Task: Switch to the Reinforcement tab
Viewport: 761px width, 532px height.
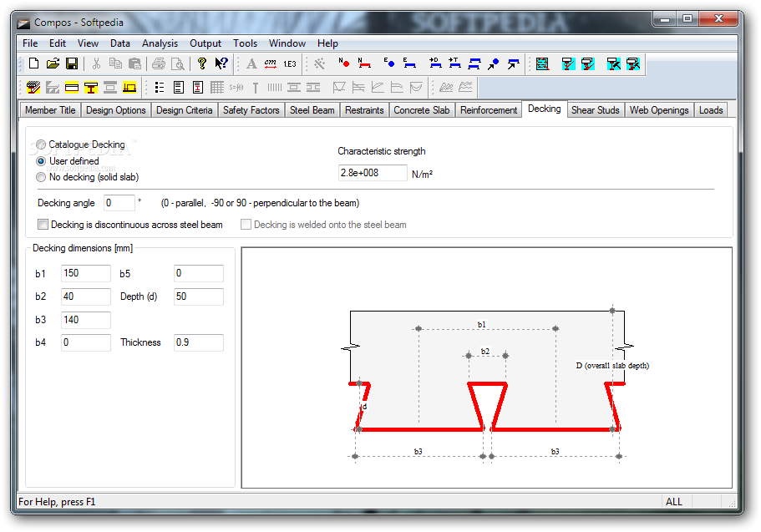Action: point(489,110)
